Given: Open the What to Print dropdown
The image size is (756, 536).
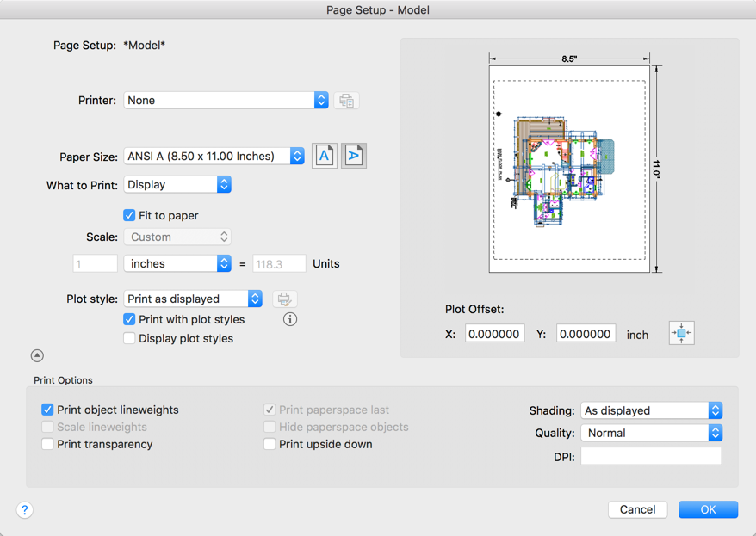Looking at the screenshot, I should click(x=177, y=184).
